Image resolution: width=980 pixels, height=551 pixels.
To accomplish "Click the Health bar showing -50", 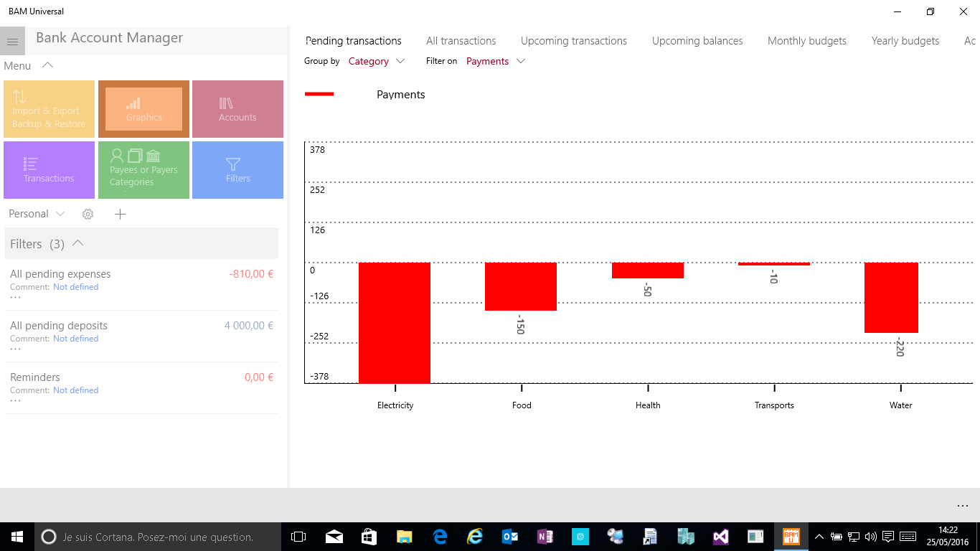I will [x=648, y=270].
